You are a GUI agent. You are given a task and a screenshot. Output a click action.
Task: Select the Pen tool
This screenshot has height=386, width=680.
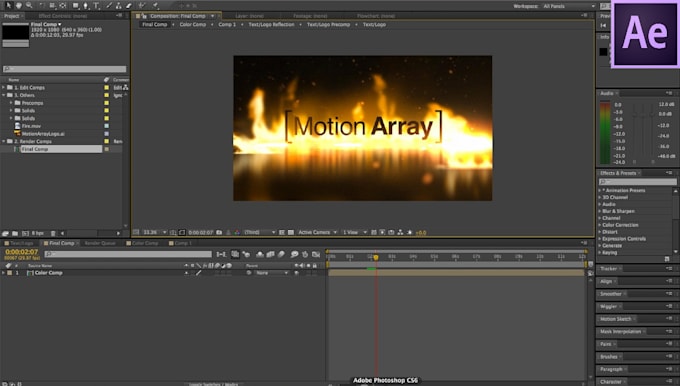[85, 6]
